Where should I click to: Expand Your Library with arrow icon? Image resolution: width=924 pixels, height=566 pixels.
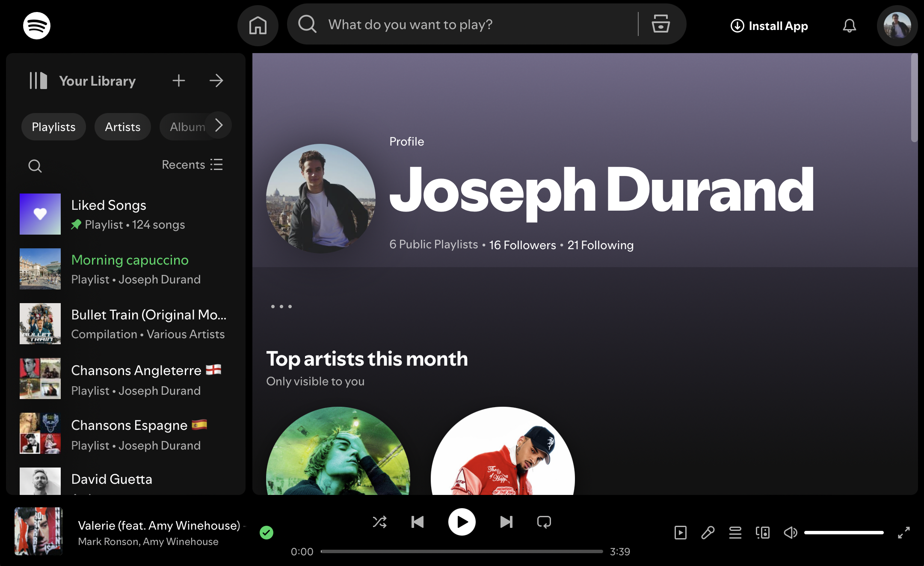click(x=216, y=80)
